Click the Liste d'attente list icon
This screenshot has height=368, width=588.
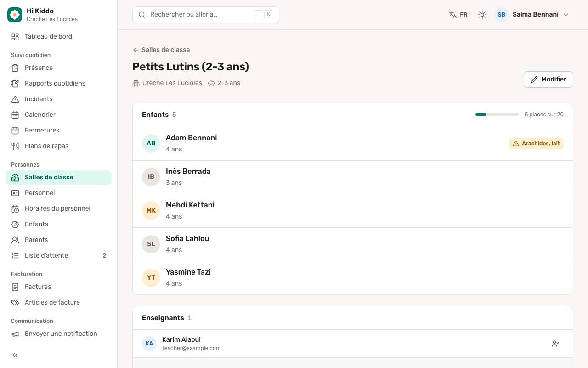click(x=15, y=256)
